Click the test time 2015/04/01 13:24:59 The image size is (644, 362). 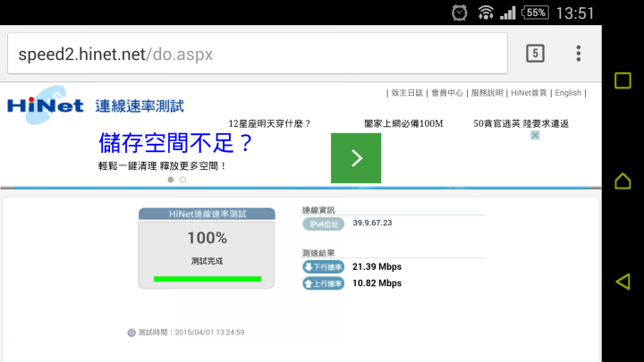[209, 333]
